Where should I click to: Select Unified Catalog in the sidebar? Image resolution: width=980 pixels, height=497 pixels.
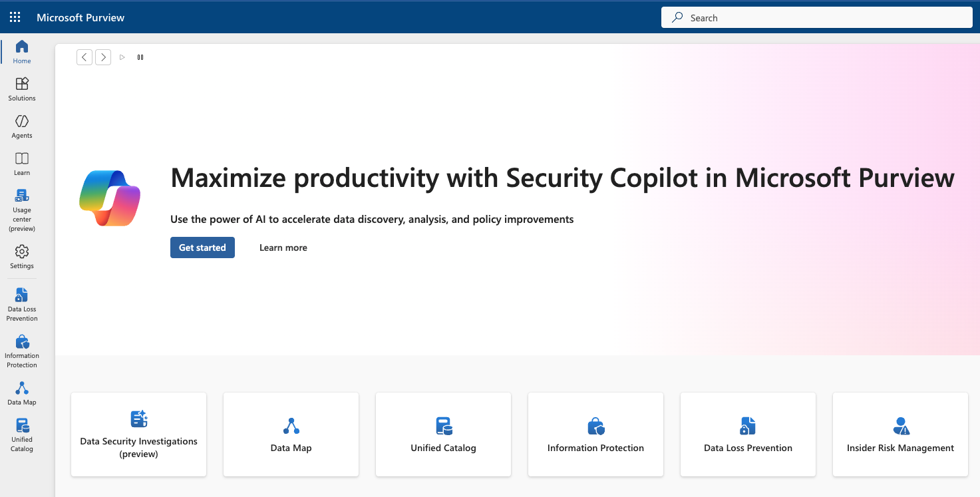tap(22, 434)
